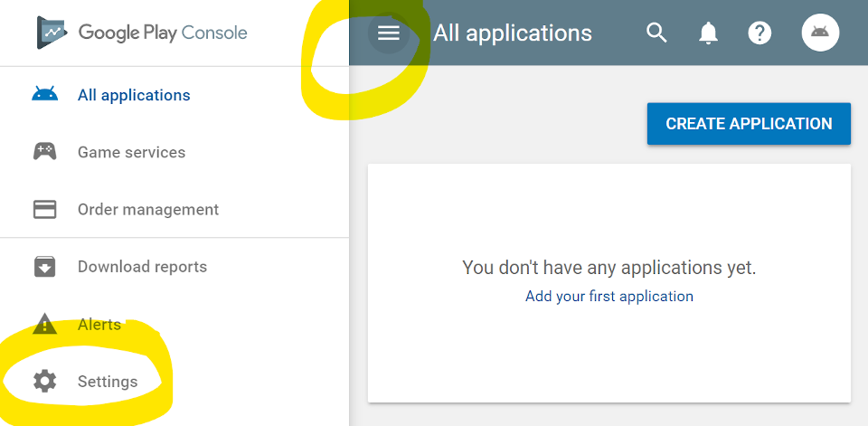Click the All applications header title
The height and width of the screenshot is (426, 868).
513,33
